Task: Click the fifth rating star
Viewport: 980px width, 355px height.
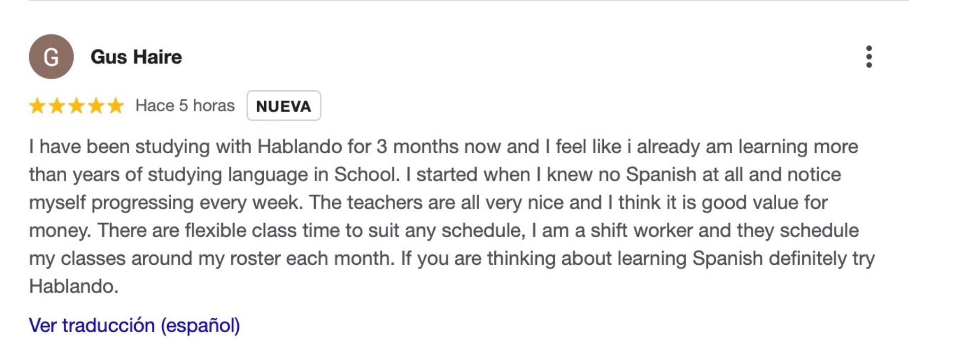Action: [x=115, y=106]
